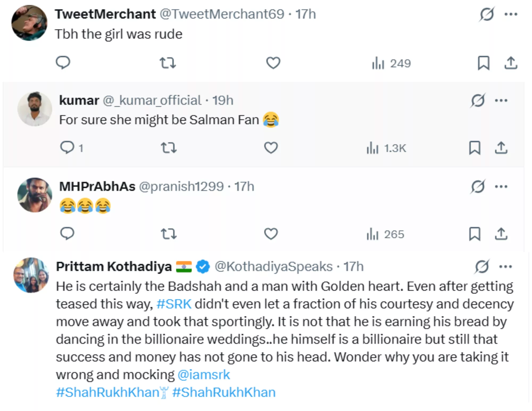View analytics of kumar's 1.3K views tweet

386,148
